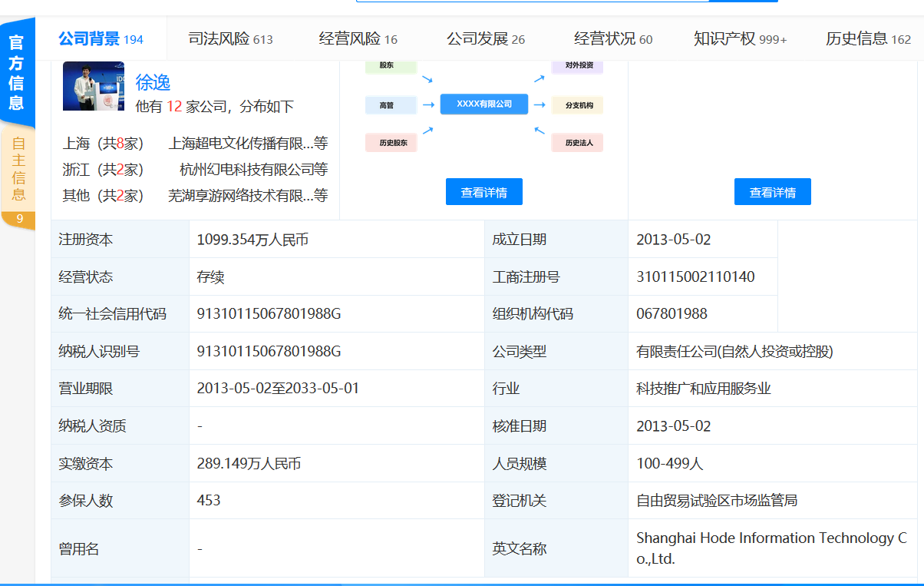Click the 纳税人识别号 value
924x586 pixels.
(x=269, y=351)
